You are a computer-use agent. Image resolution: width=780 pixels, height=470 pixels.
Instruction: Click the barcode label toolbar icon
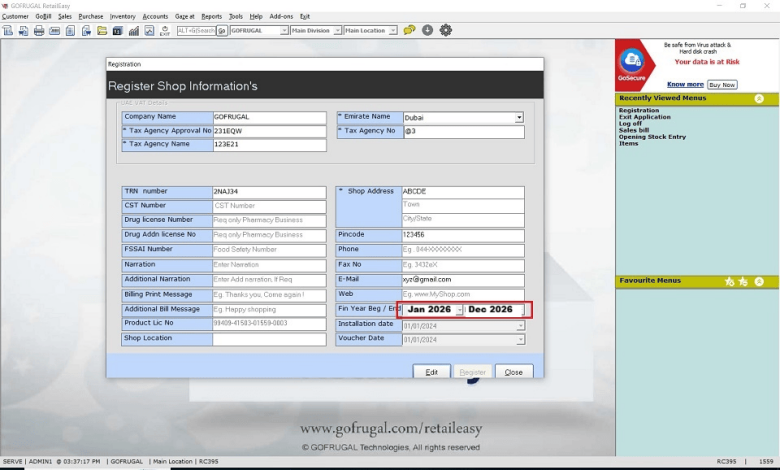coord(55,31)
